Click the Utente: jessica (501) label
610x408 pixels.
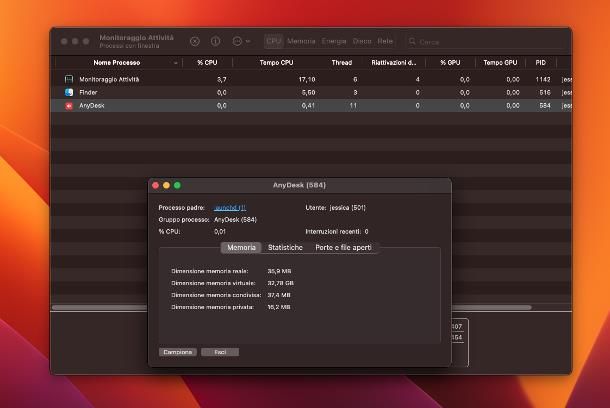click(335, 208)
